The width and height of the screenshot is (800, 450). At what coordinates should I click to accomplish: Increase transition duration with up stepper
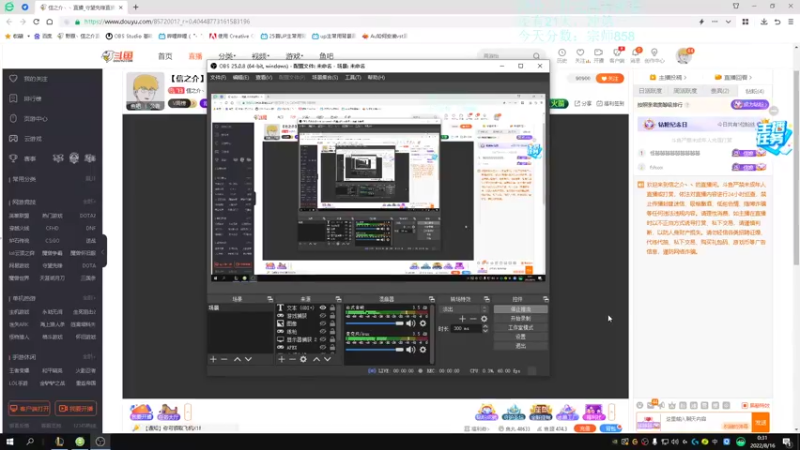[x=485, y=327]
